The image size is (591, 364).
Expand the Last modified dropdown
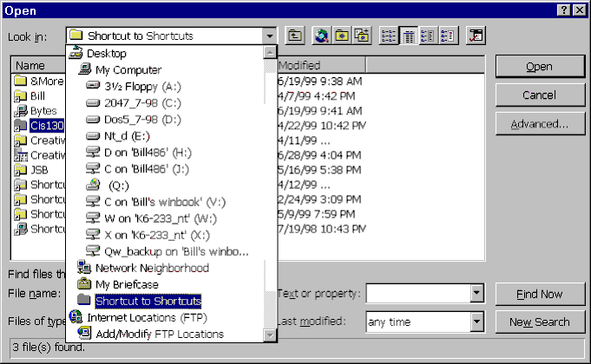coord(476,322)
